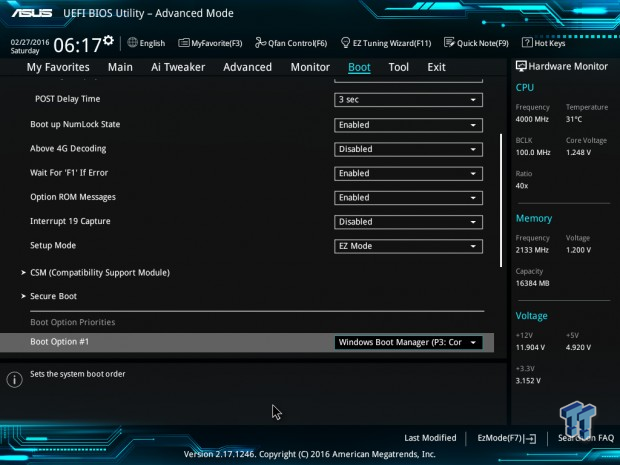Change Boot up NumLock State dropdown
Screen dimensions: 620x465
pos(408,125)
